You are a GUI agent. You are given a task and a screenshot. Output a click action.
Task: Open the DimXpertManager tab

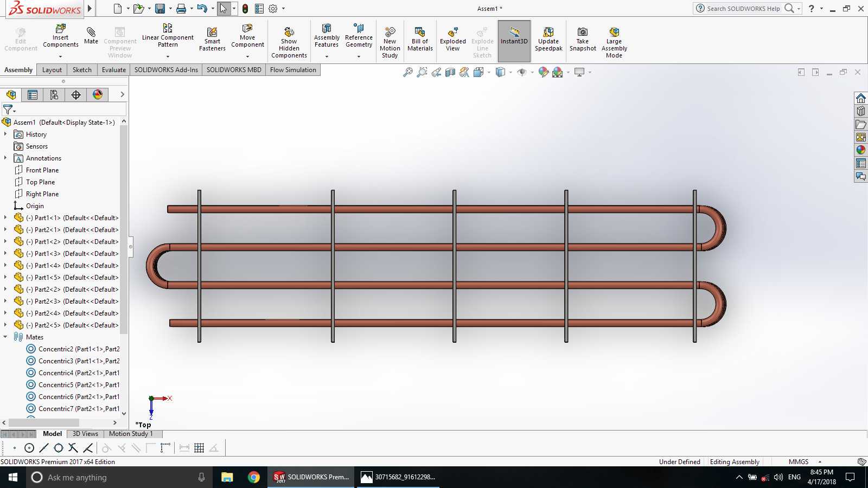tap(76, 95)
